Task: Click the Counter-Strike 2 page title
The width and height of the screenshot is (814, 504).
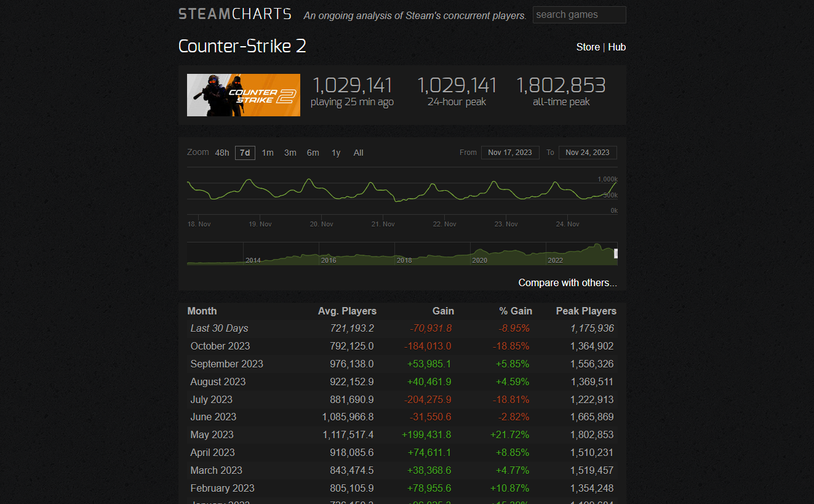Action: click(242, 46)
